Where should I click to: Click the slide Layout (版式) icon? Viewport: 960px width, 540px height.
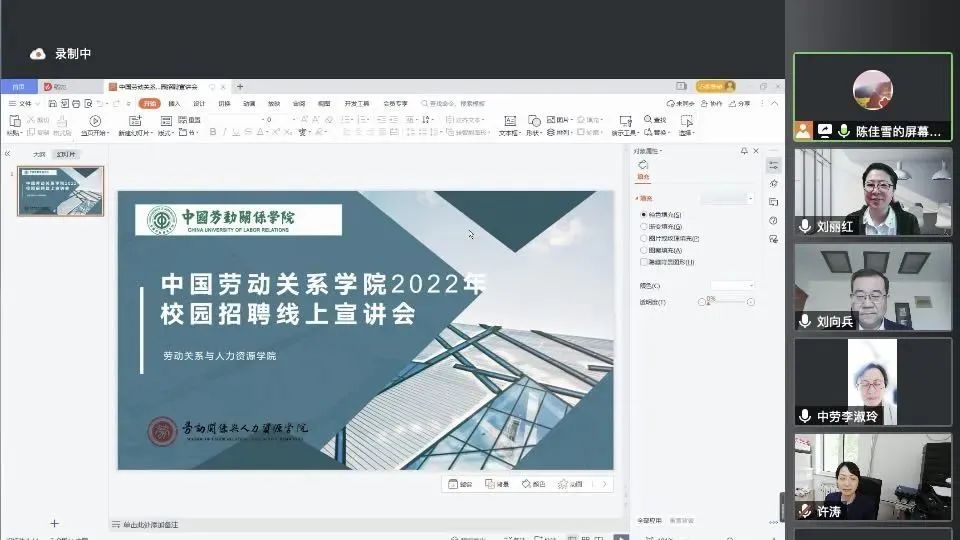(x=166, y=121)
